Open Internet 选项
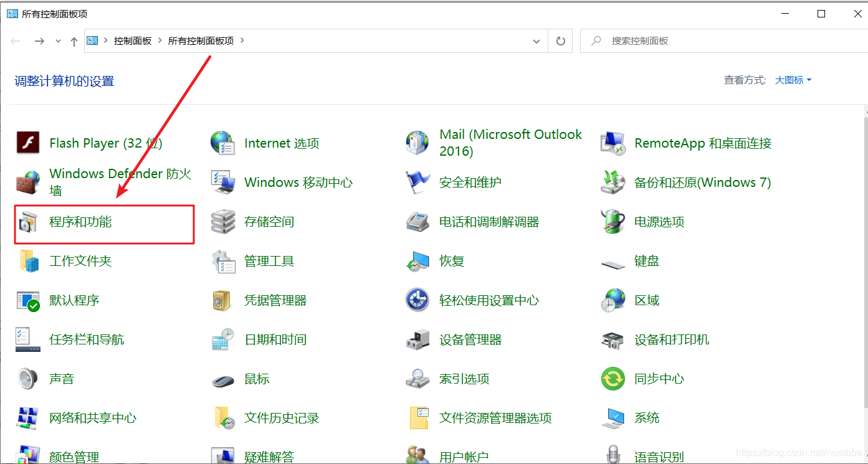The image size is (868, 464). coord(280,143)
